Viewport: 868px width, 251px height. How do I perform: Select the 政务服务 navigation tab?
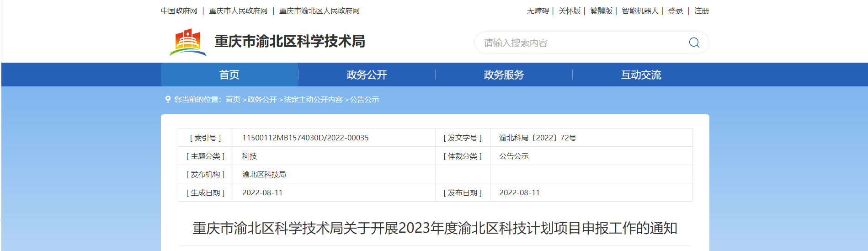point(504,75)
